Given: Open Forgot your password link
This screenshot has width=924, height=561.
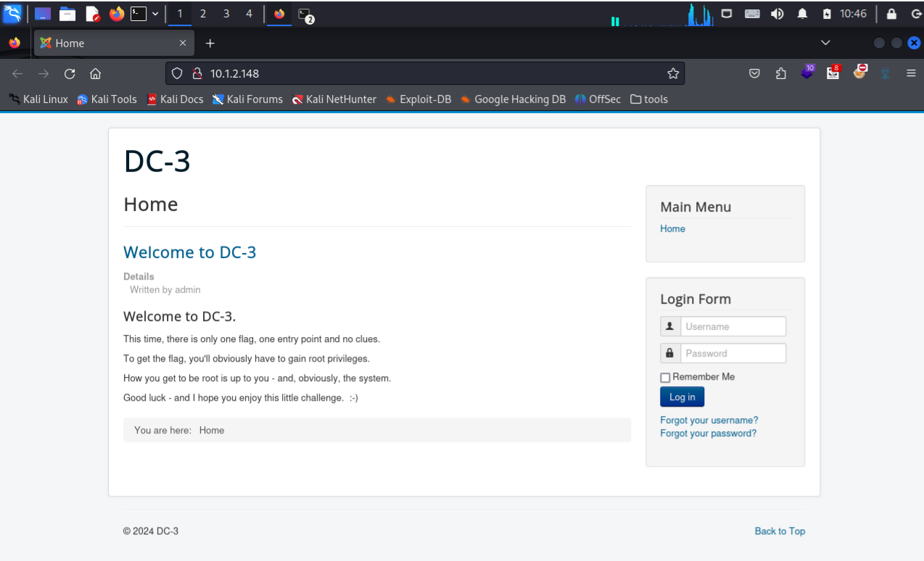Looking at the screenshot, I should tap(708, 433).
